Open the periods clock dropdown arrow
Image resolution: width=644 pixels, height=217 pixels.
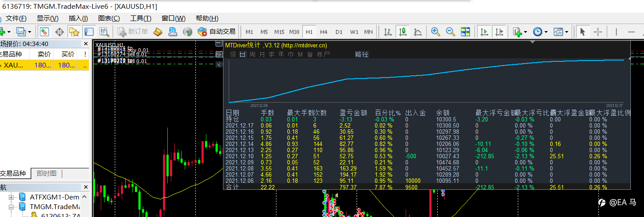(546, 32)
